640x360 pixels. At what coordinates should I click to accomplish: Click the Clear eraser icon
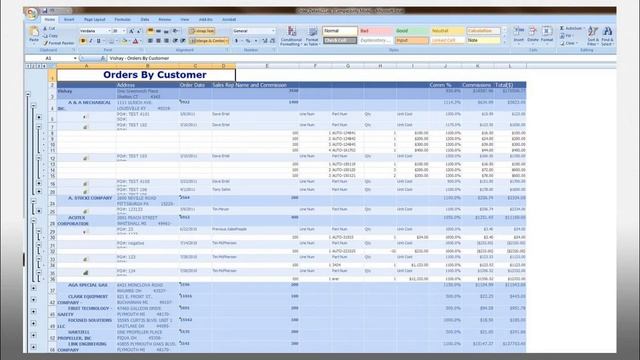tap(562, 43)
